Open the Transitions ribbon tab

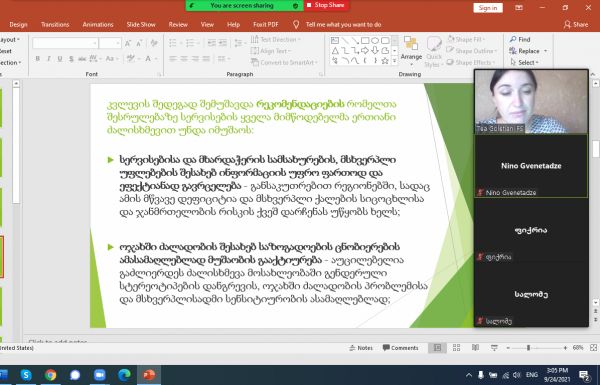click(x=55, y=24)
